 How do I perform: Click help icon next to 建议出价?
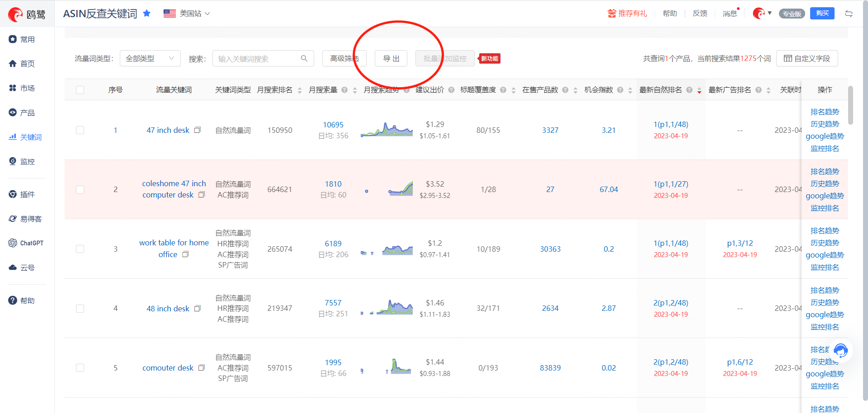451,90
